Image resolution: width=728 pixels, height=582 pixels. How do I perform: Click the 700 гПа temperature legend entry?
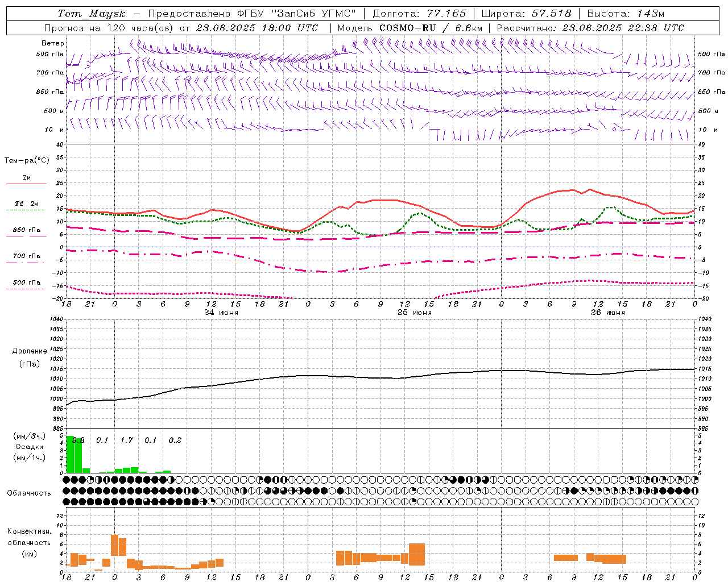click(x=27, y=256)
